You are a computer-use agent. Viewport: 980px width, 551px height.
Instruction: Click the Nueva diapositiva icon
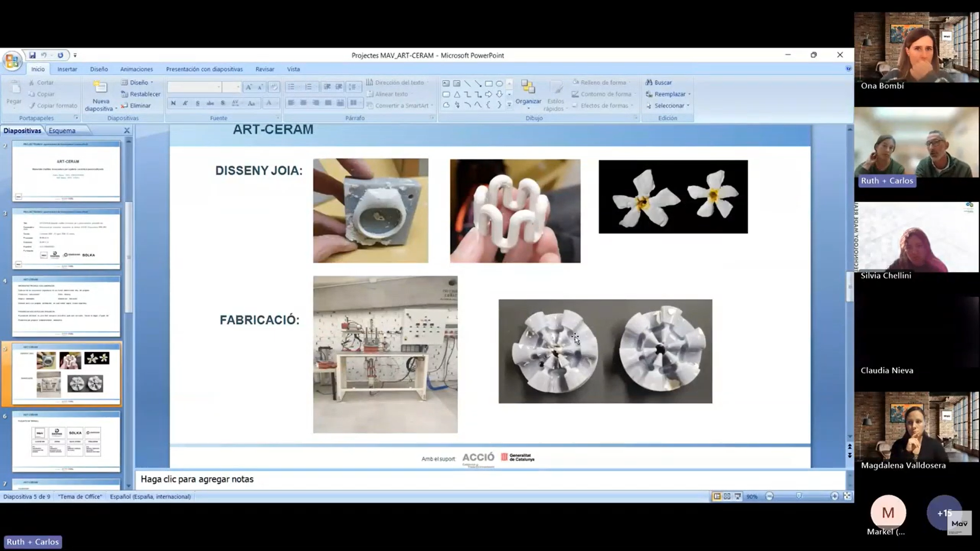[101, 87]
